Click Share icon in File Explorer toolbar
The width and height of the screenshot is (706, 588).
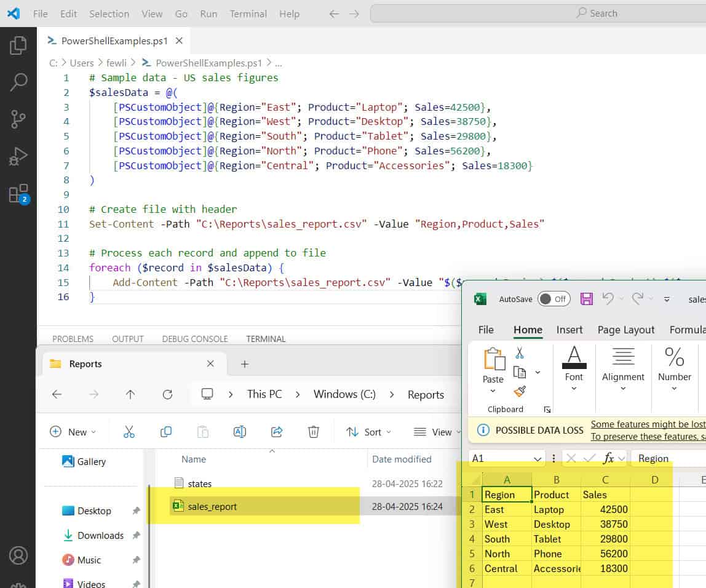[277, 432]
